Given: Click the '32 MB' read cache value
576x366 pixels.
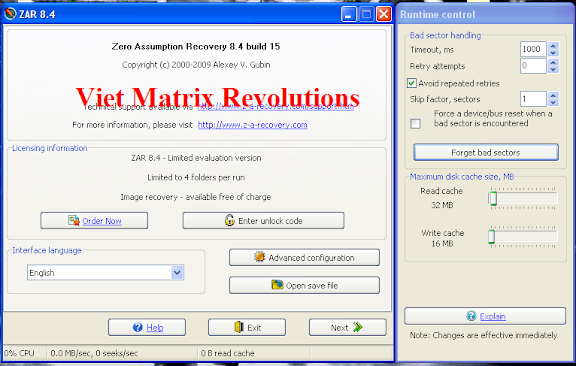Looking at the screenshot, I should point(442,205).
